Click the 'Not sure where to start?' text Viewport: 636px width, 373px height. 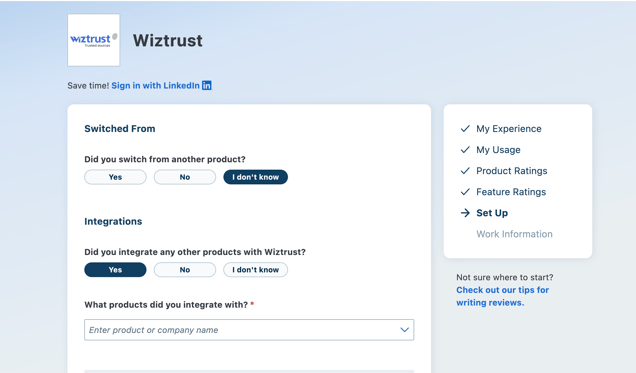coord(505,278)
